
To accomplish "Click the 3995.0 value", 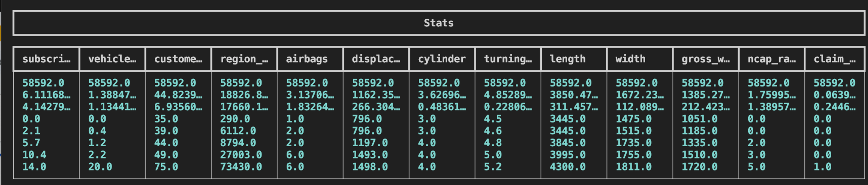I will coord(568,155).
